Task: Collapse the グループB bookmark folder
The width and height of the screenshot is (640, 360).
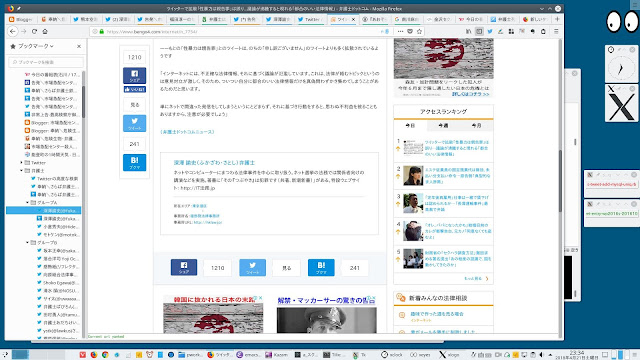Action: click(28, 242)
